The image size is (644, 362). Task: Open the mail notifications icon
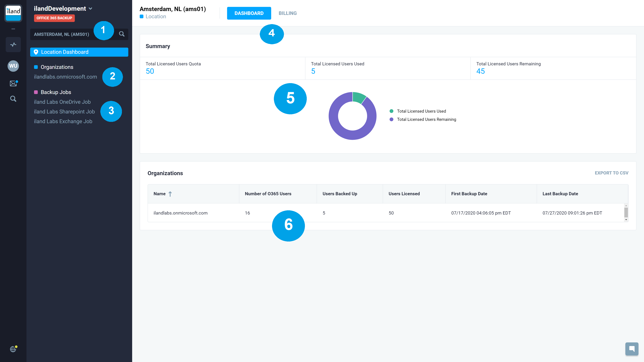(x=13, y=83)
